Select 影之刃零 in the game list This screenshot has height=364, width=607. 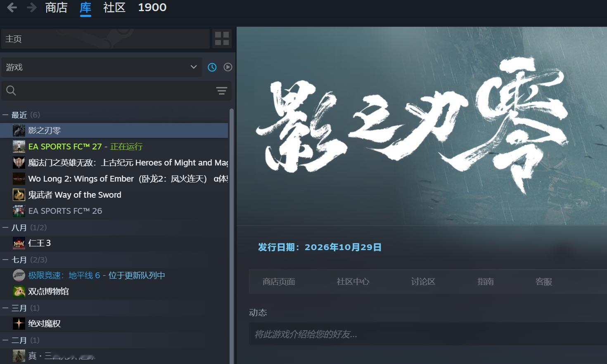(114, 130)
